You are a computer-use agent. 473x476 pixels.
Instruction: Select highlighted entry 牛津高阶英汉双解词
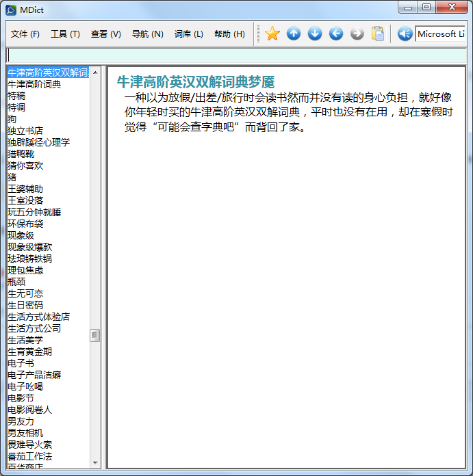[x=48, y=72]
